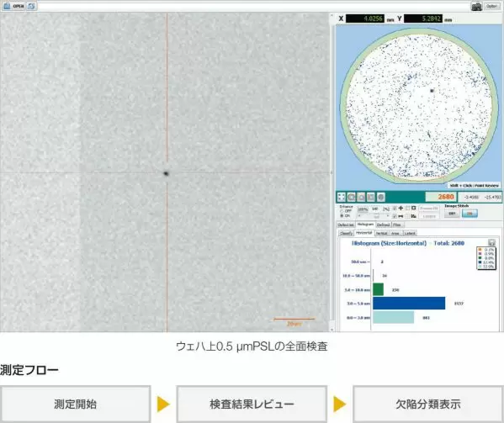Viewport: 504px width, 423px height.
Task: Click the 検査結果レビュー flow button
Action: [x=252, y=404]
